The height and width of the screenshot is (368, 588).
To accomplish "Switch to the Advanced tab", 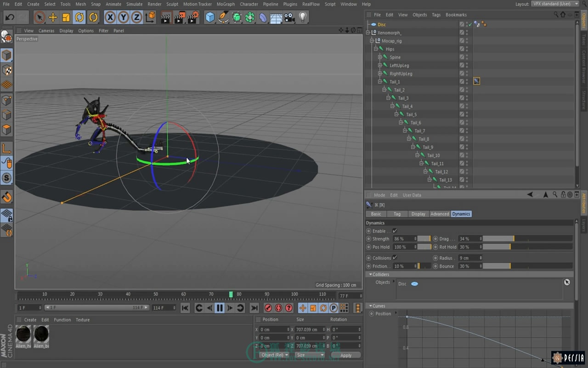I will (x=440, y=214).
